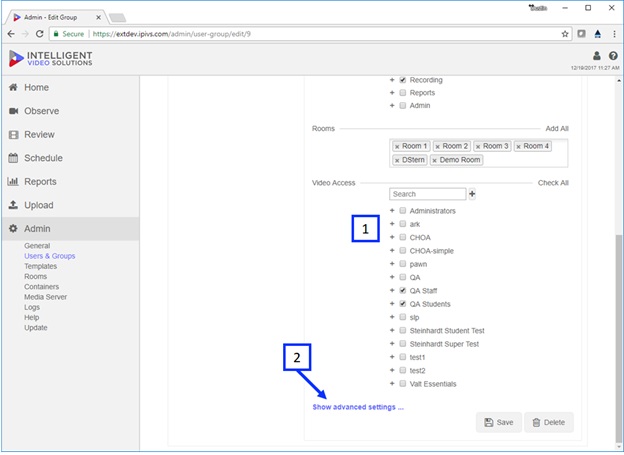Screen dimensions: 624x455
Task: Show advanced settings link
Action: point(358,407)
